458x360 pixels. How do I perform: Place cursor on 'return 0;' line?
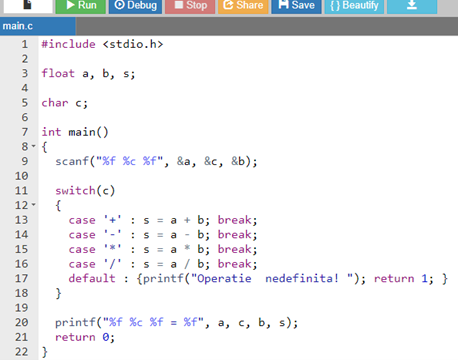(x=85, y=337)
